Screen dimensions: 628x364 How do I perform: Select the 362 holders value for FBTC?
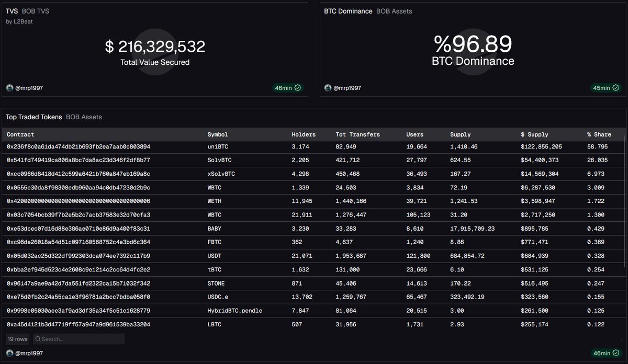[297, 242]
